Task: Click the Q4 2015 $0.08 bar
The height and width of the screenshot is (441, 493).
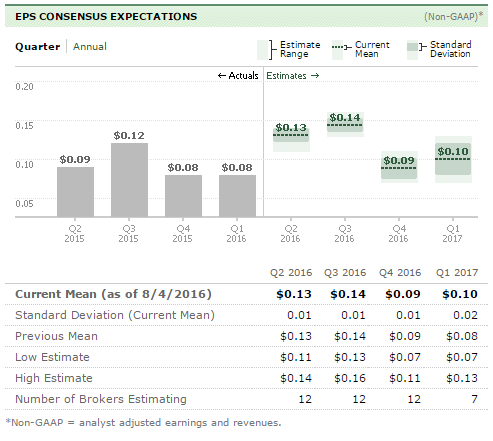Action: [183, 196]
